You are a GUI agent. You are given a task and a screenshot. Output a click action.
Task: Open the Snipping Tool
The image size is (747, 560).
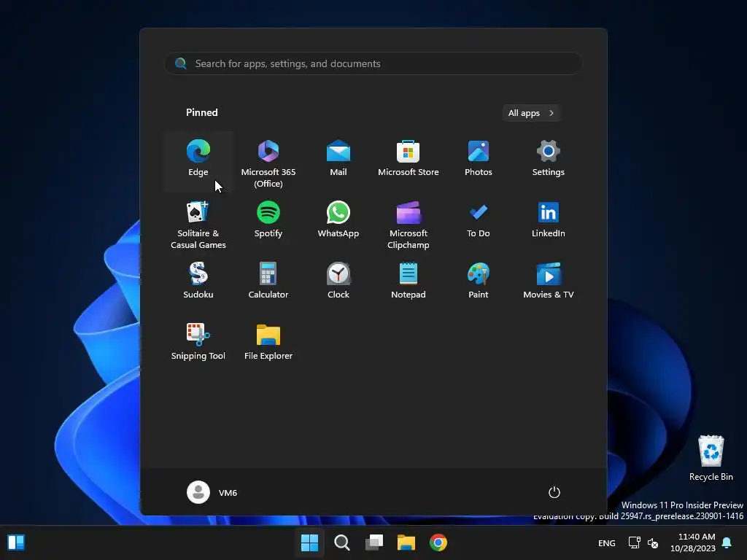pyautogui.click(x=198, y=344)
